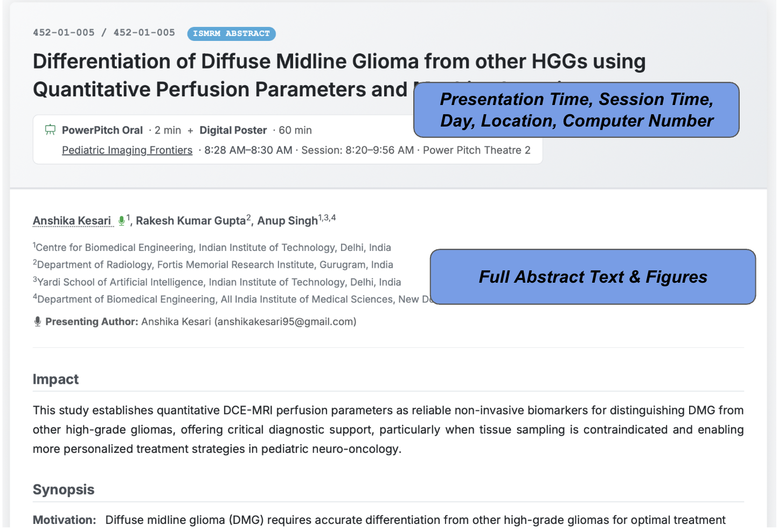The image size is (778, 532).
Task: Open the Pediatric Imaging Frontiers session link
Action: pos(127,150)
